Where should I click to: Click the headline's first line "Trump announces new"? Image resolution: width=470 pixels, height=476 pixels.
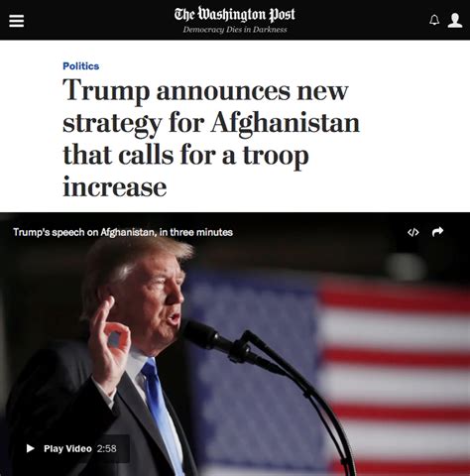click(x=205, y=91)
